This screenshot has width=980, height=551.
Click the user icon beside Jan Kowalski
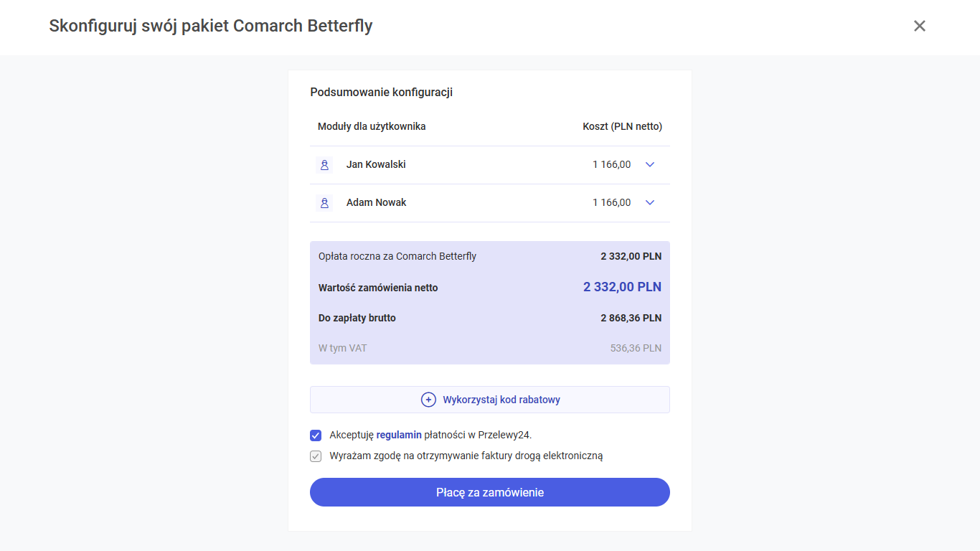(x=324, y=165)
